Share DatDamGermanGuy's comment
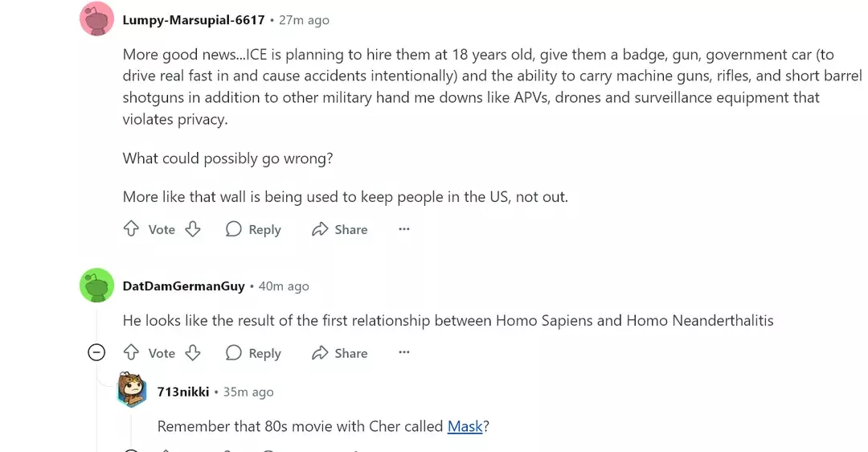This screenshot has height=452, width=868. [x=339, y=353]
